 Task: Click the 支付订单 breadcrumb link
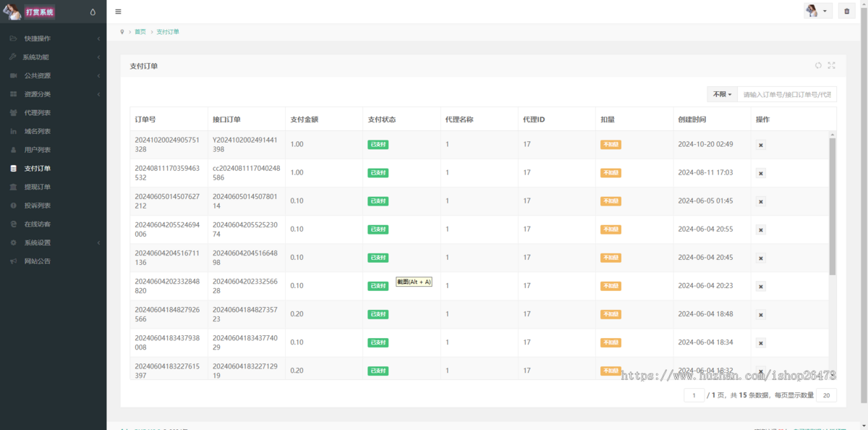[168, 32]
